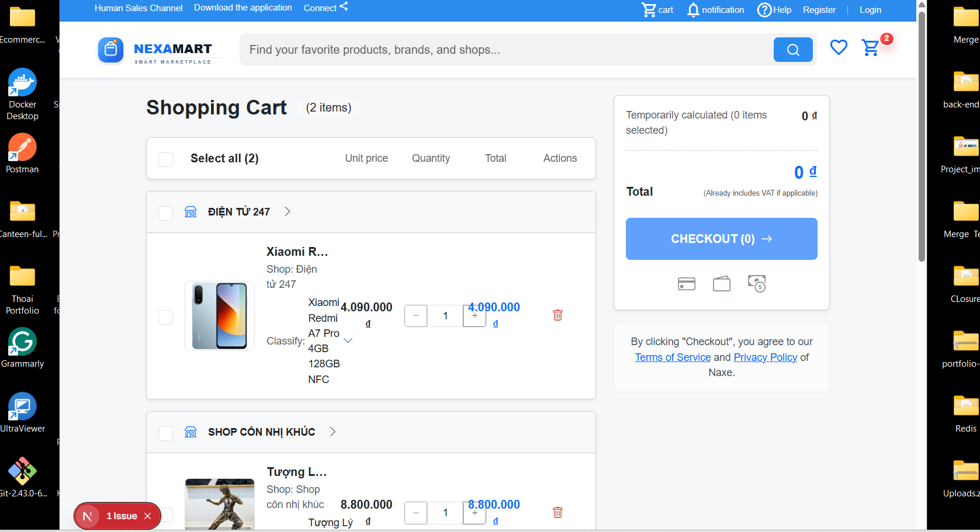The height and width of the screenshot is (532, 980).
Task: Increase Tượng Lý item quantity
Action: point(475,513)
